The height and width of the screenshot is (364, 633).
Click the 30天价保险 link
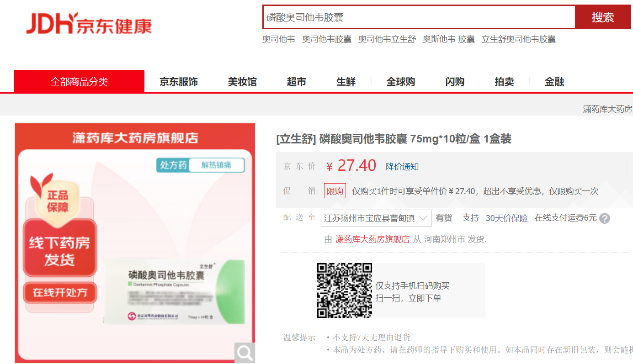506,218
